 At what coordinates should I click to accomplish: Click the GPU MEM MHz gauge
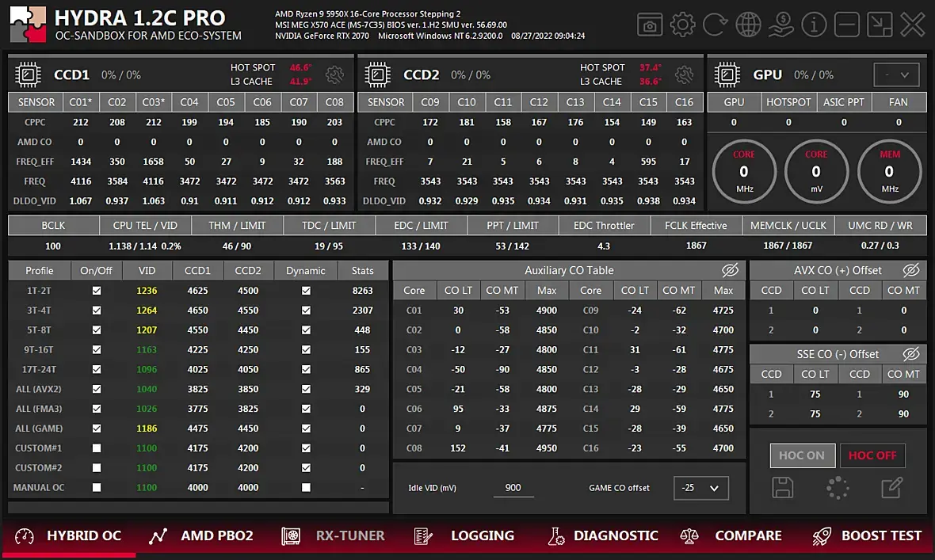point(889,172)
